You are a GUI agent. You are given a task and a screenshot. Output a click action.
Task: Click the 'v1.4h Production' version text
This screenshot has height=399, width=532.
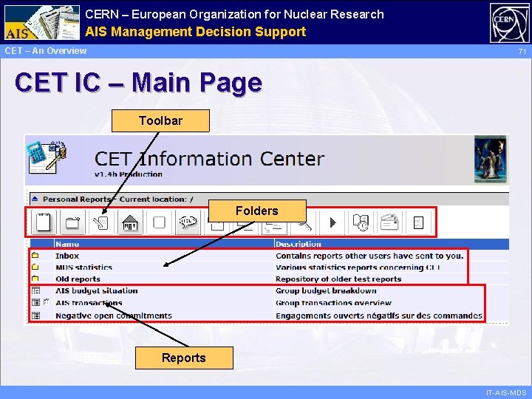(129, 174)
